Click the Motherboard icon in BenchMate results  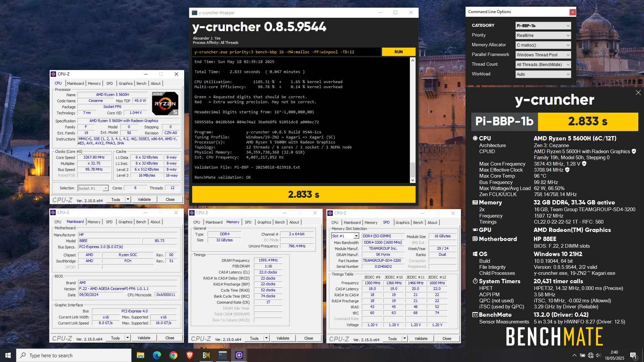click(475, 239)
